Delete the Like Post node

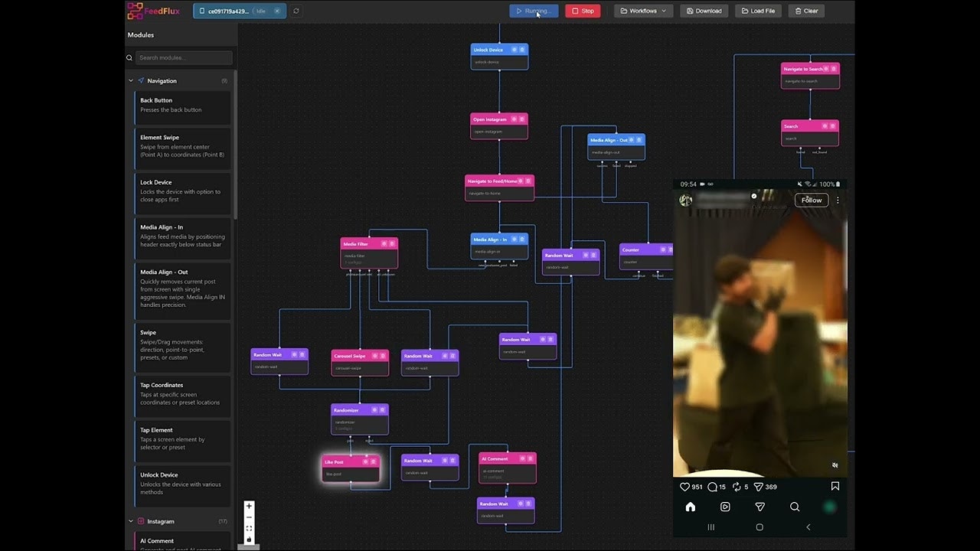[x=374, y=462]
